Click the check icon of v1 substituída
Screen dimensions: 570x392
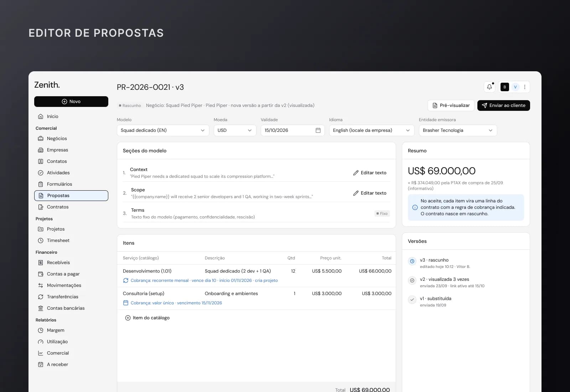pos(412,300)
